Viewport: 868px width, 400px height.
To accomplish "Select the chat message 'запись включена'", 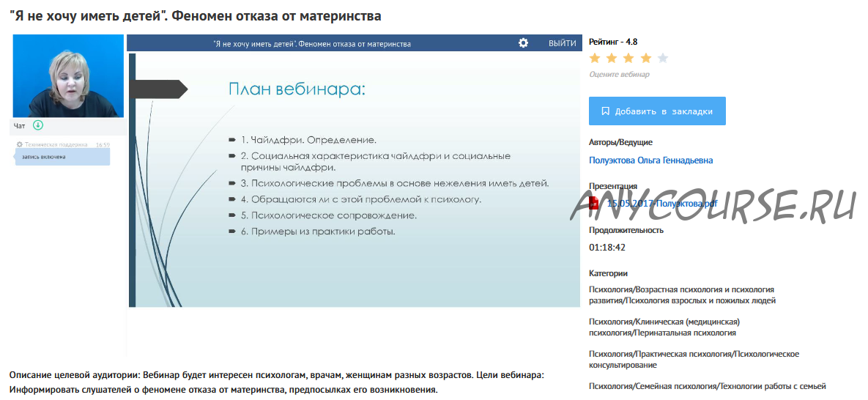I will pyautogui.click(x=62, y=157).
